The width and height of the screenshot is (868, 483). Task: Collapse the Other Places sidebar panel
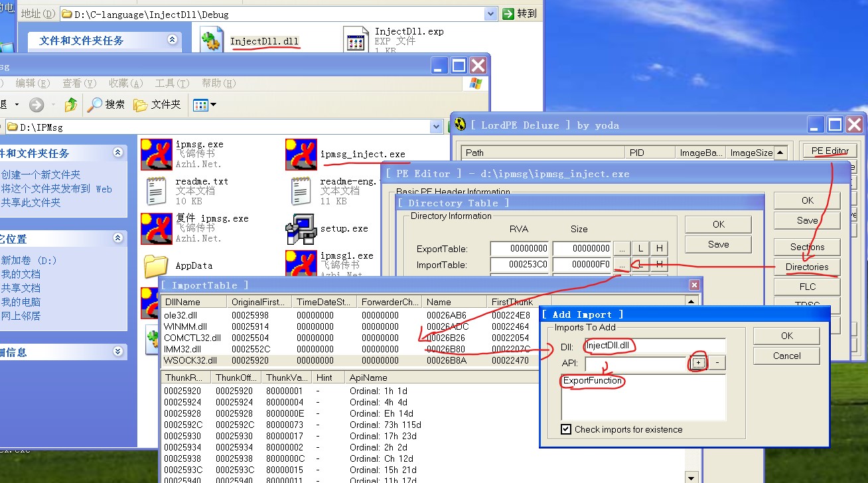tap(118, 238)
